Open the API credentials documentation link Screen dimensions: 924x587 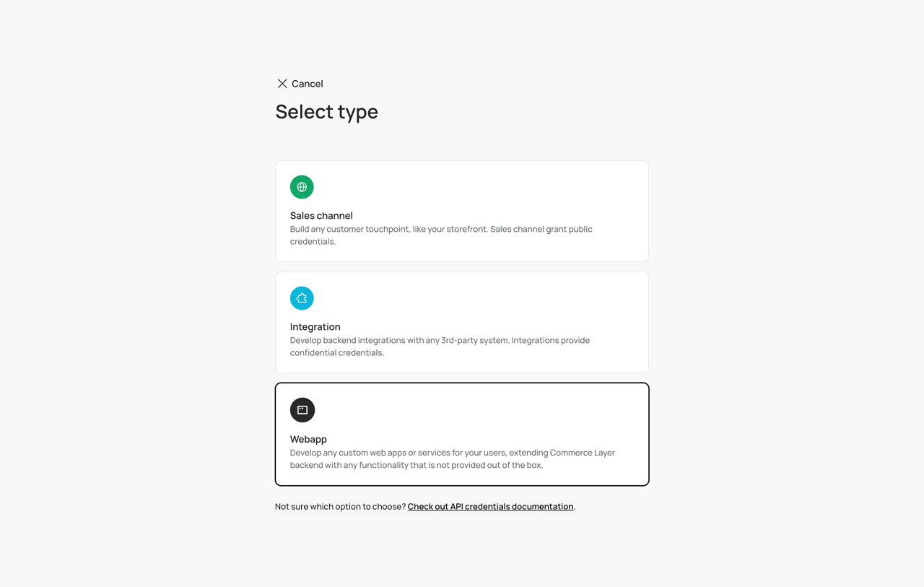490,507
